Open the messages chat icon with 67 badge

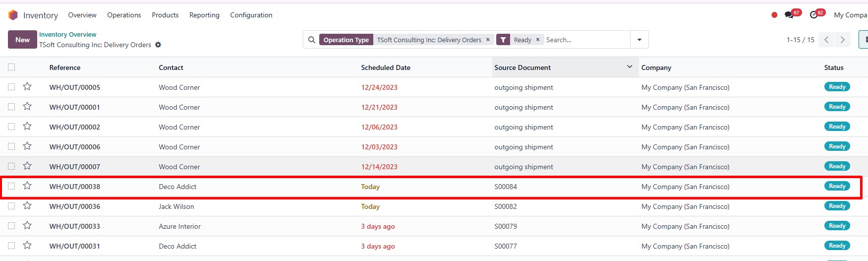(789, 15)
